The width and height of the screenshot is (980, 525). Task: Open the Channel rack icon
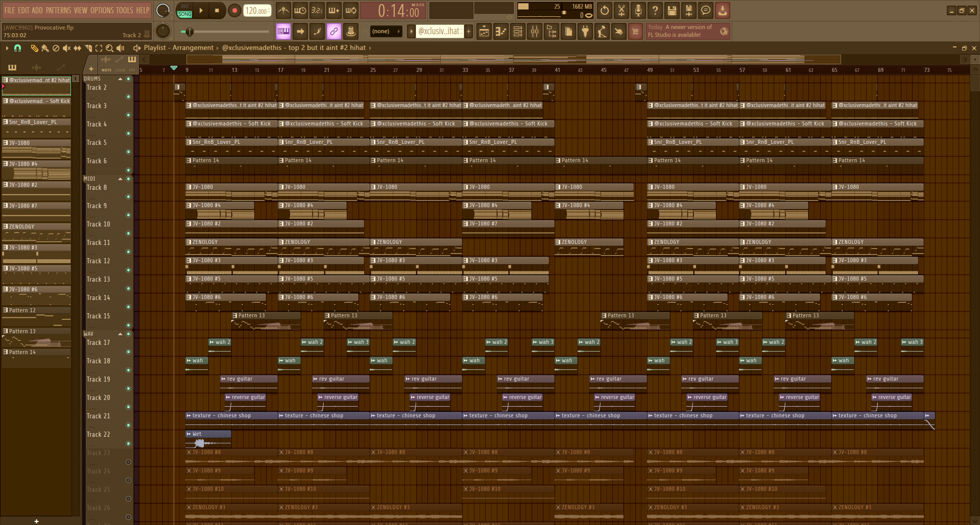518,32
